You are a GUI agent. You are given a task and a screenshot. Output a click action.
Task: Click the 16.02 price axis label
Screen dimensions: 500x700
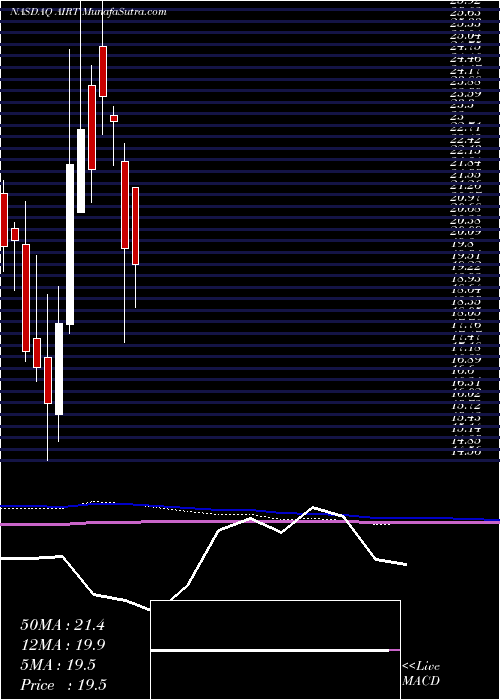465,395
